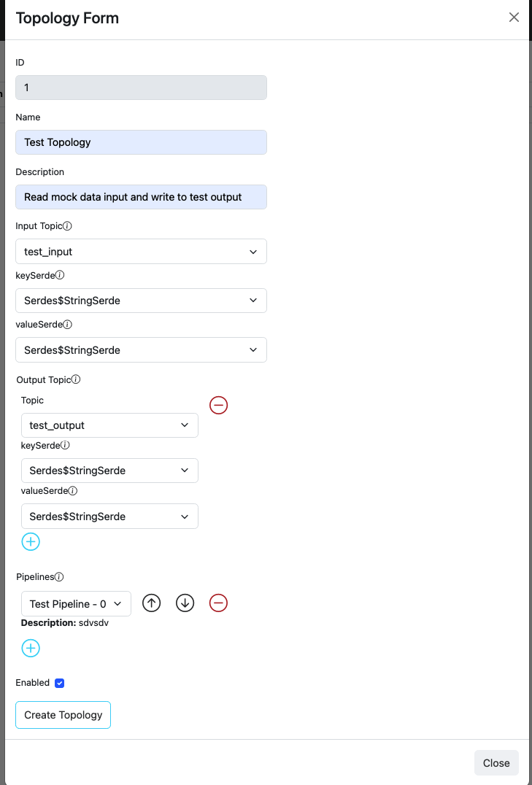Add a new pipeline
The height and width of the screenshot is (785, 532).
31,649
